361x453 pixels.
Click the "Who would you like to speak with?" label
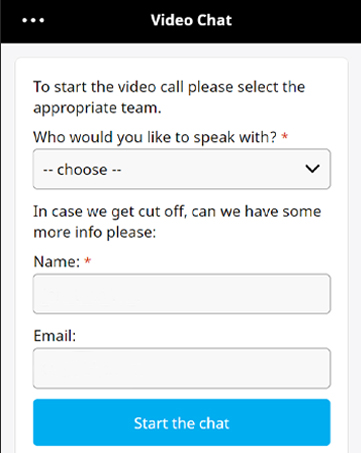(155, 137)
